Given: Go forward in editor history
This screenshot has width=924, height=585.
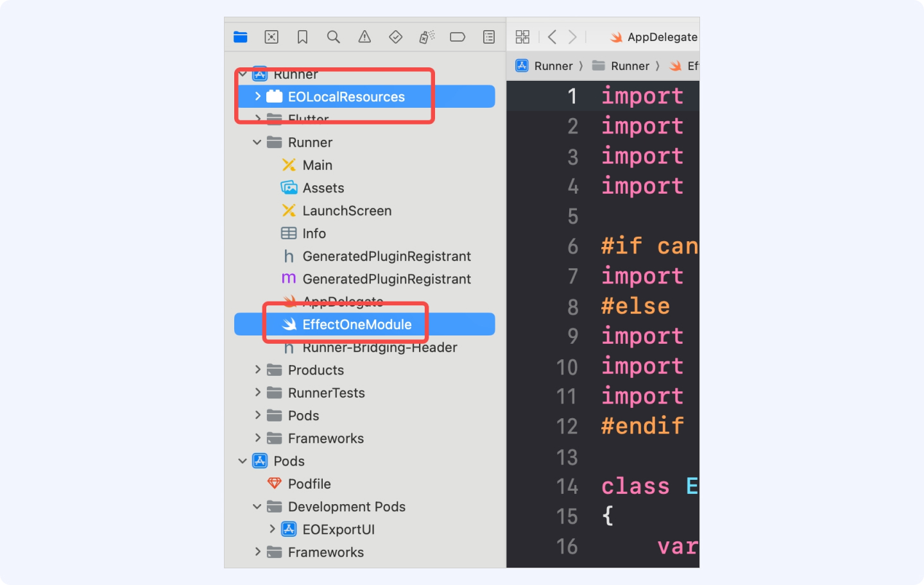Looking at the screenshot, I should coord(572,37).
